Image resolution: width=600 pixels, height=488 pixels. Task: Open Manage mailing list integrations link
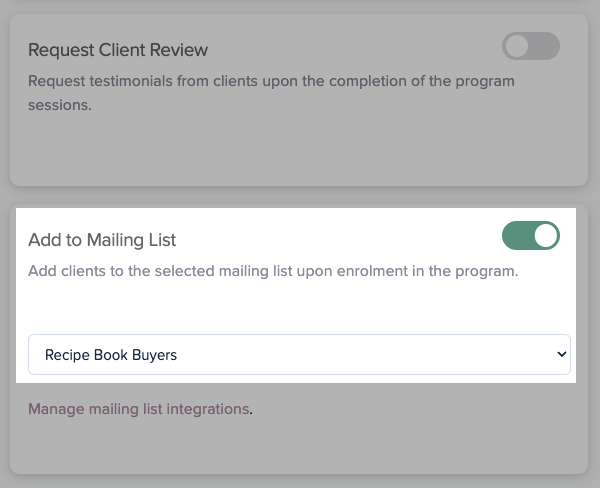tap(138, 409)
